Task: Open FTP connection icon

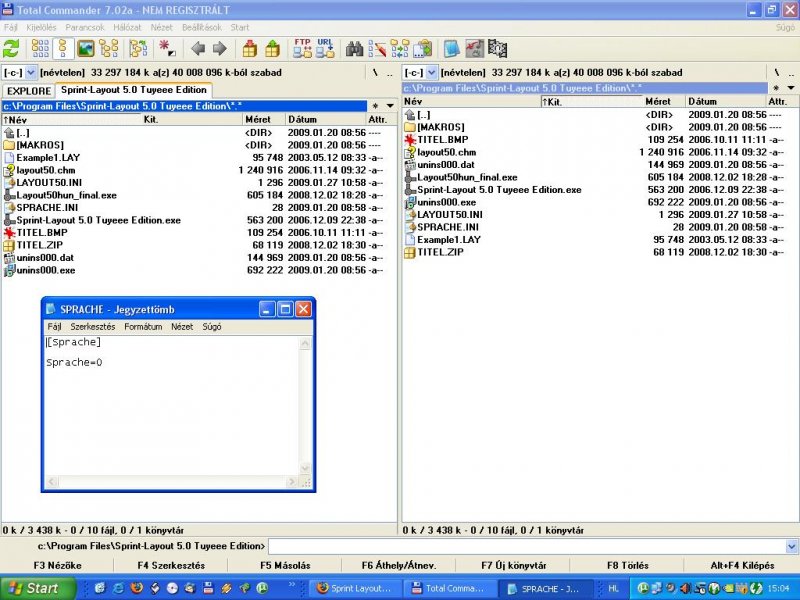Action: click(302, 49)
